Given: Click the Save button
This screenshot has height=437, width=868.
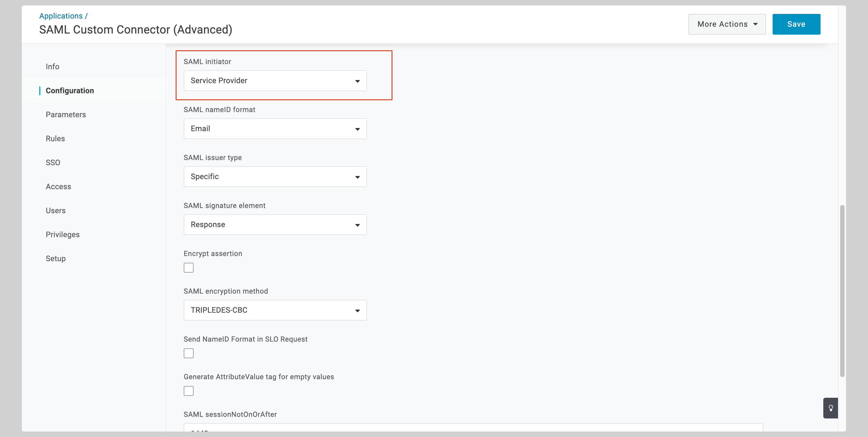Looking at the screenshot, I should coord(796,24).
